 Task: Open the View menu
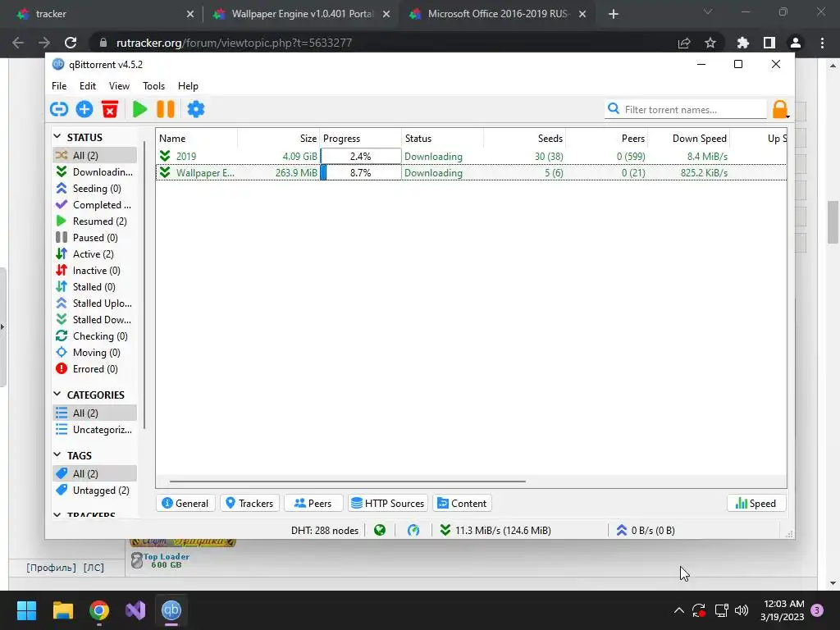[x=119, y=85]
